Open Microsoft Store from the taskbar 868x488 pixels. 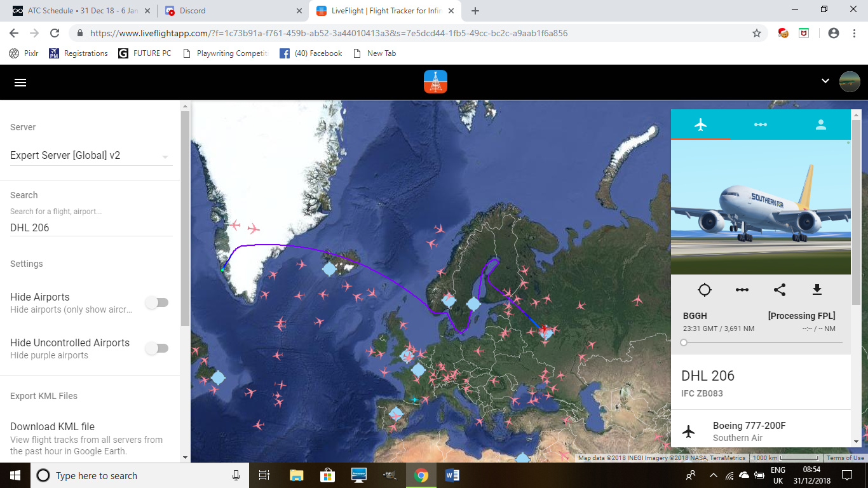click(x=327, y=475)
